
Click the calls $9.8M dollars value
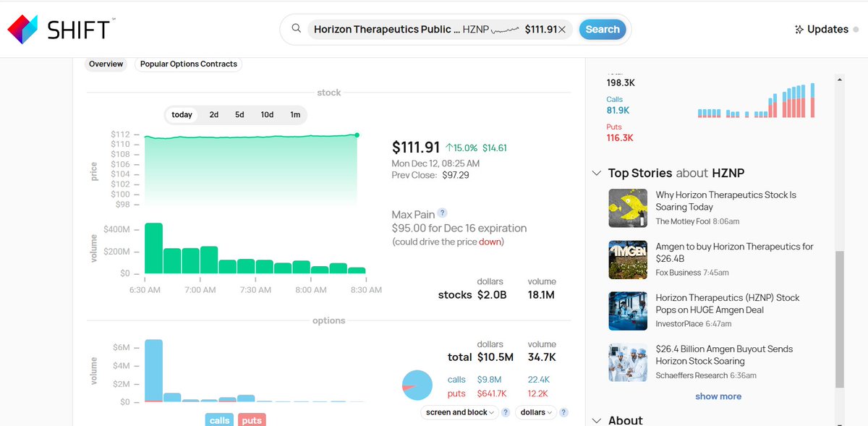coord(489,379)
